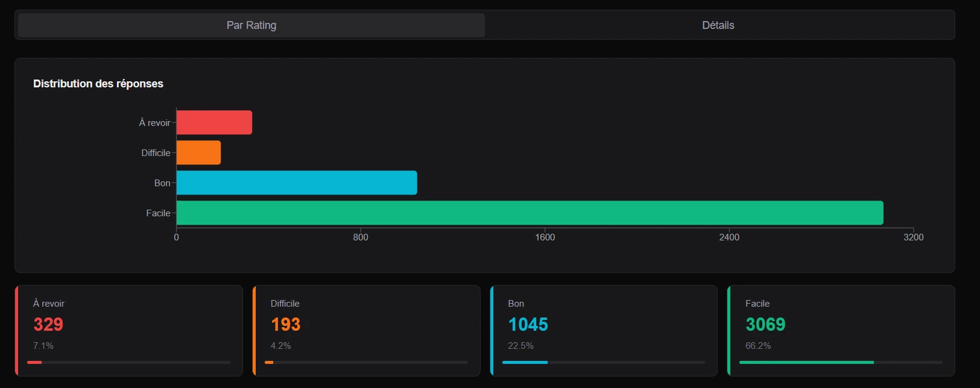
Task: Click the Bon progress bar
Action: pos(604,362)
